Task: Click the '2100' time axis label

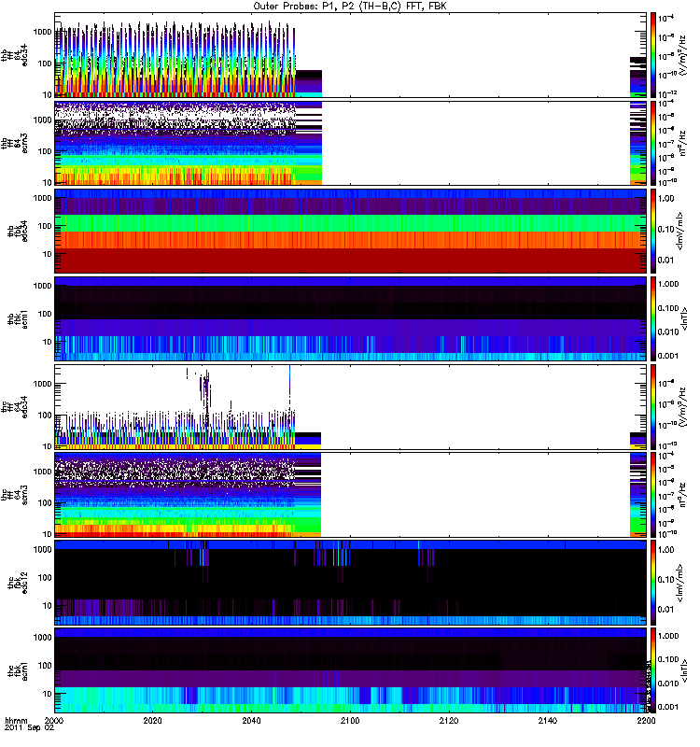Action: [x=350, y=720]
